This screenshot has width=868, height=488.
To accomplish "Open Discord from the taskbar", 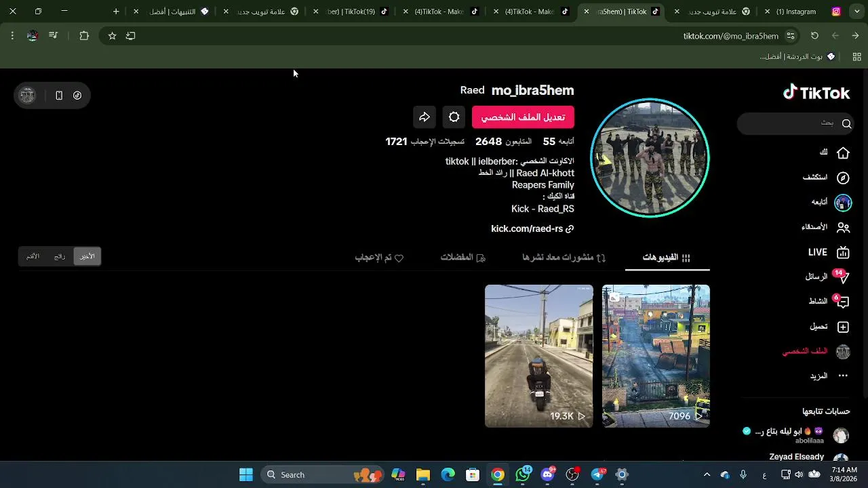I will pyautogui.click(x=547, y=474).
